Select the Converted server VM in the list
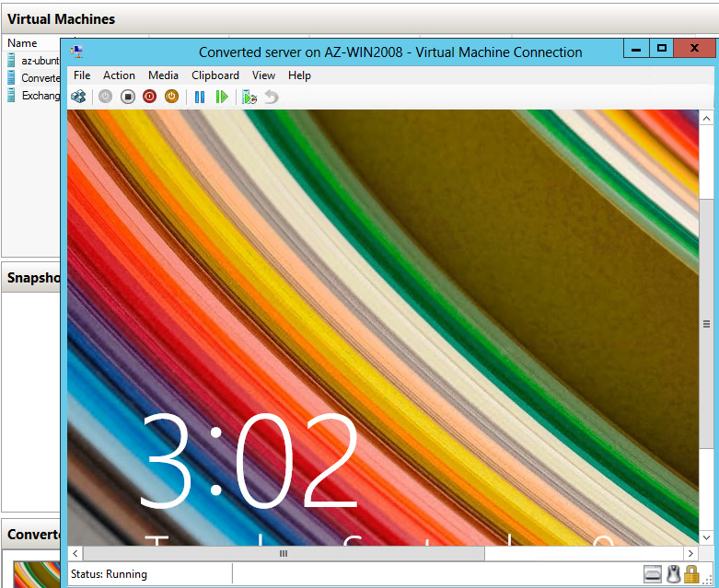This screenshot has height=588, width=719. point(33,78)
